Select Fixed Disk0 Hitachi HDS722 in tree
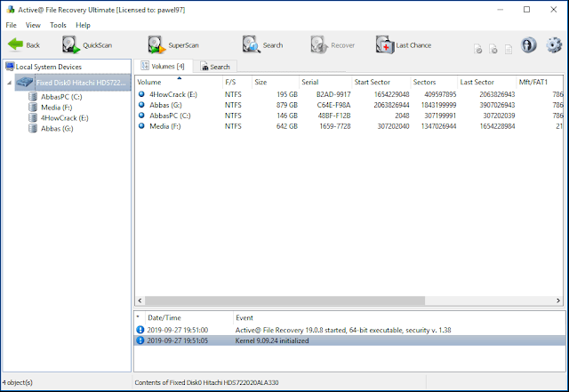This screenshot has width=569, height=392. [x=73, y=83]
